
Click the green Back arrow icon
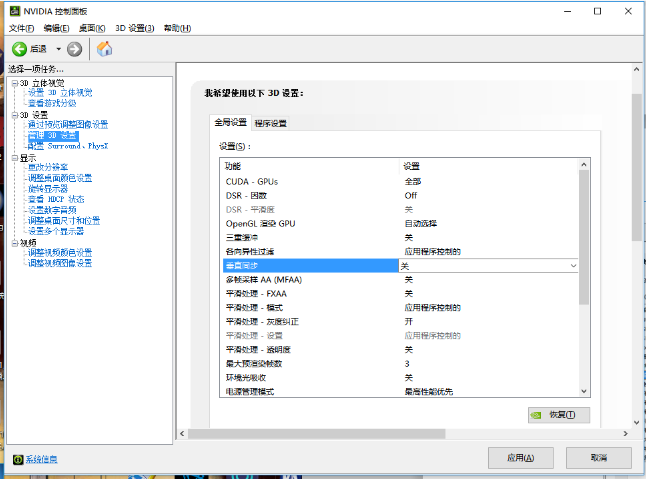click(19, 49)
